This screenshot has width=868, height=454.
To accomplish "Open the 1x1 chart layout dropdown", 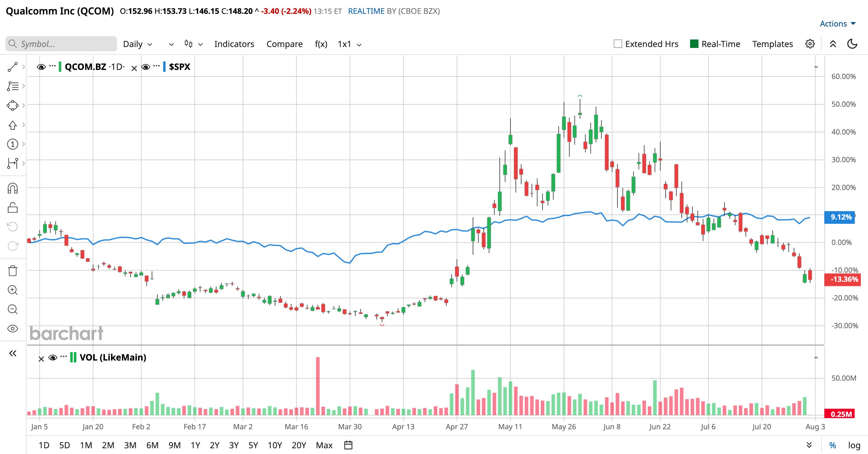I will pyautogui.click(x=350, y=44).
